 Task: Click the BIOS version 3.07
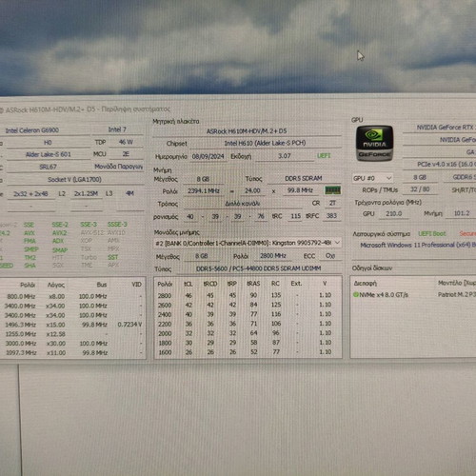click(285, 156)
